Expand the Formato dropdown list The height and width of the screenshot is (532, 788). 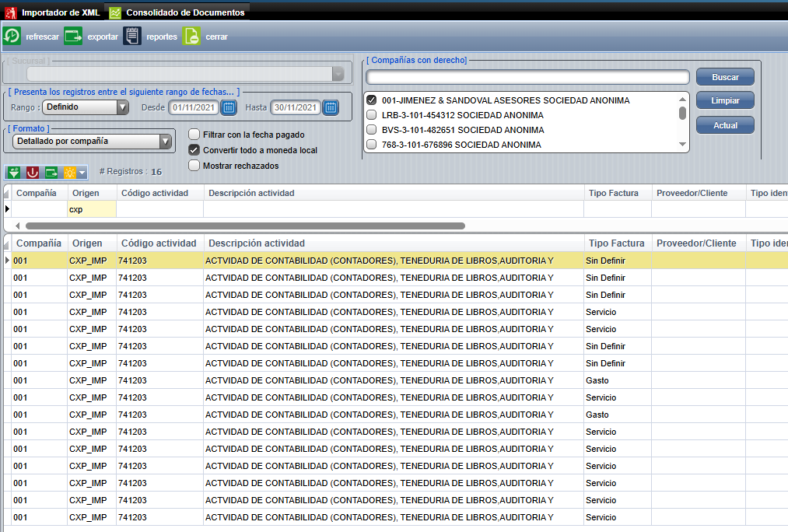(165, 142)
